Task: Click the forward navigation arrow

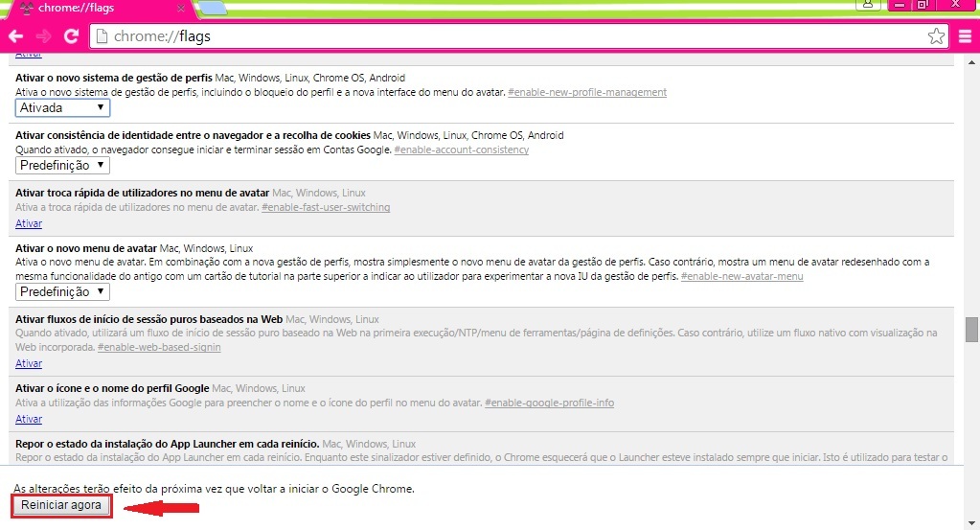Action: click(x=43, y=36)
